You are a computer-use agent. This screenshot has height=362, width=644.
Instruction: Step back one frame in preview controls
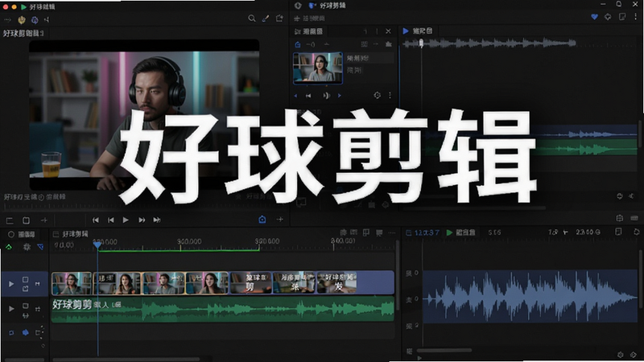(x=110, y=220)
